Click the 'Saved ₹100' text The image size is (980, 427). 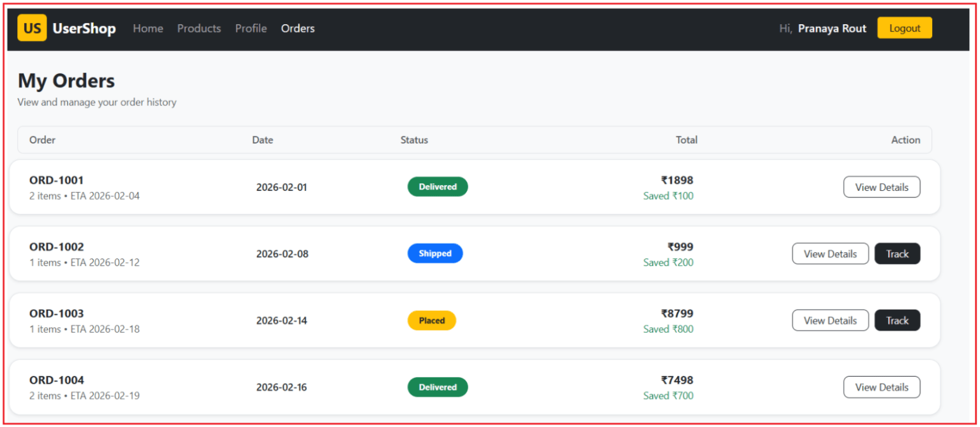click(x=668, y=196)
